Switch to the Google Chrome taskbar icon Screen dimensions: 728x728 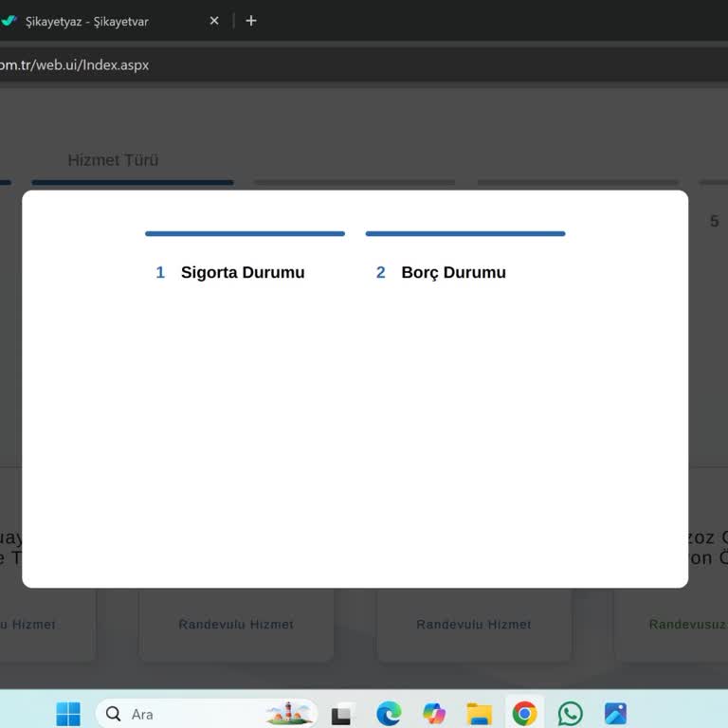tap(524, 714)
